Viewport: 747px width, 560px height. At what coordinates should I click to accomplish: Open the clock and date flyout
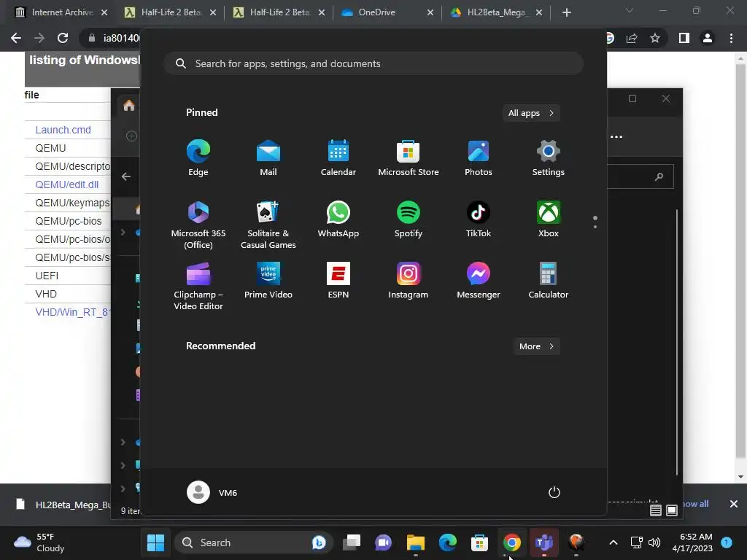click(692, 542)
